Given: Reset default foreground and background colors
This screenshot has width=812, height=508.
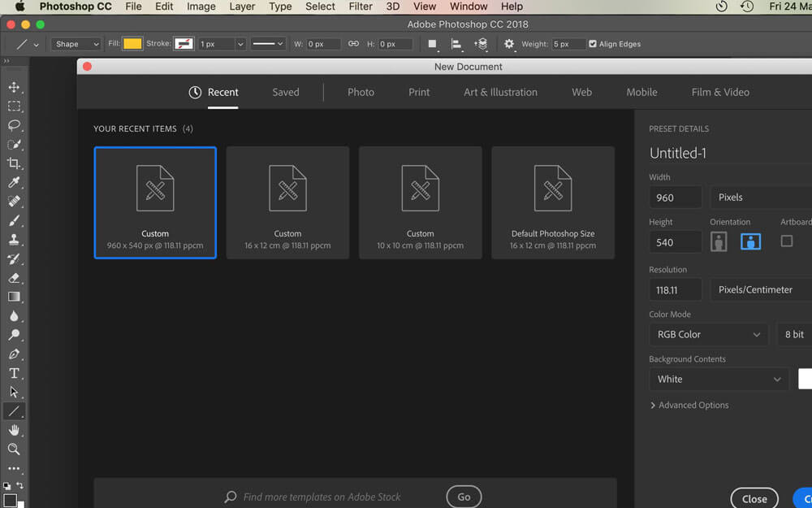Looking at the screenshot, I should [x=6, y=486].
